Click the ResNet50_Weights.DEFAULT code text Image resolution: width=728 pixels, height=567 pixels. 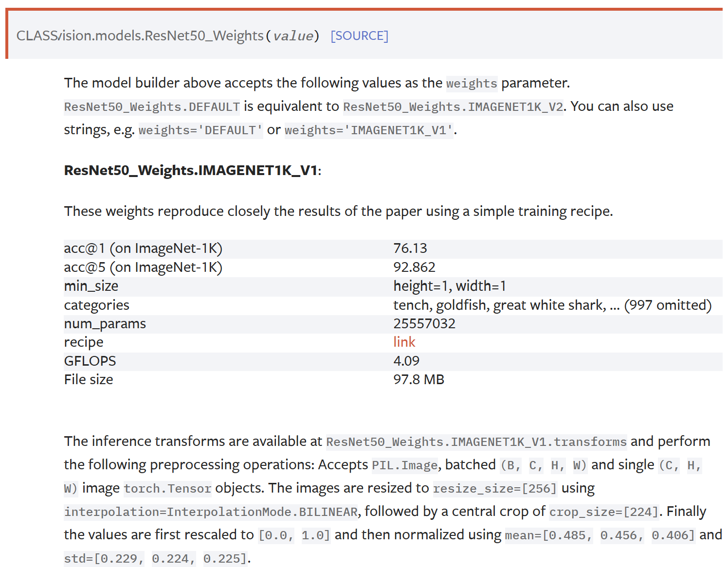pos(152,107)
